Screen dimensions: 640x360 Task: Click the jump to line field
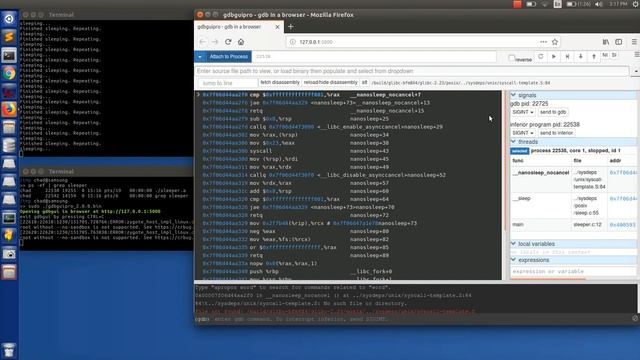coord(228,83)
